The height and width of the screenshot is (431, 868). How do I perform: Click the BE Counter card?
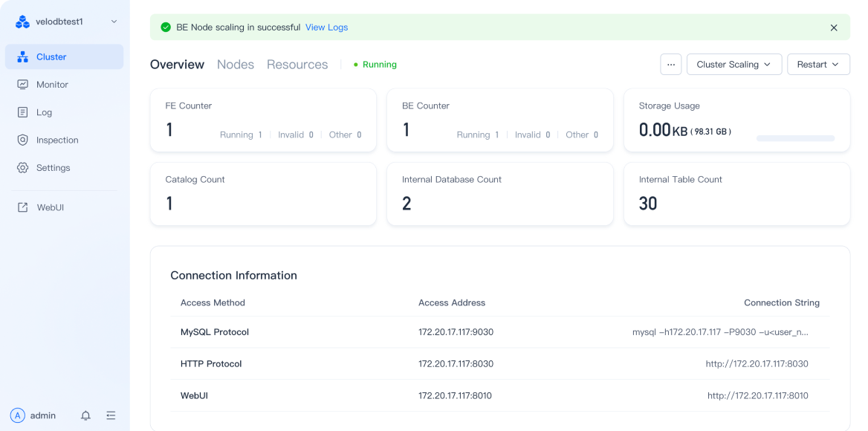(500, 120)
